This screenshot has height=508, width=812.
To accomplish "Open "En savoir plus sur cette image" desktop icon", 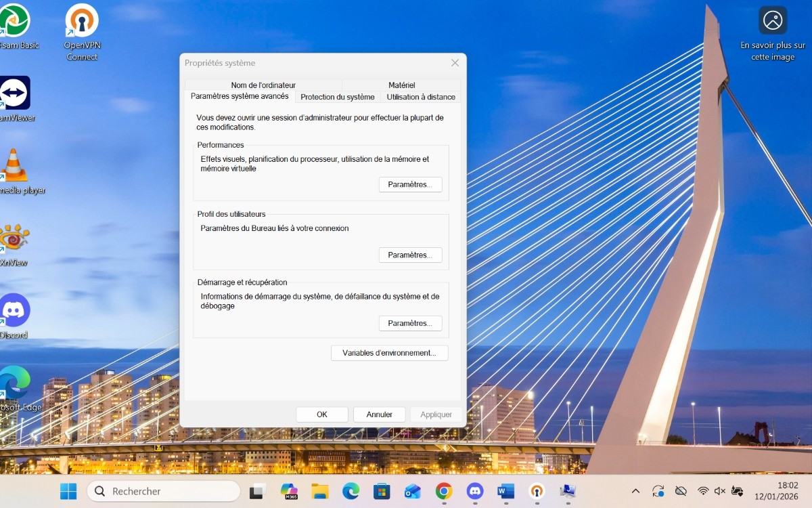I will 773,22.
